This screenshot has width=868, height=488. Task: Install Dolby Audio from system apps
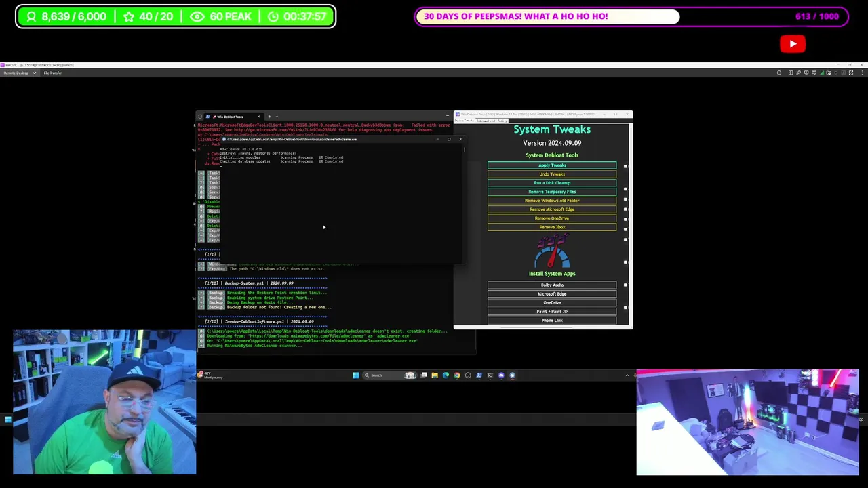coord(552,285)
